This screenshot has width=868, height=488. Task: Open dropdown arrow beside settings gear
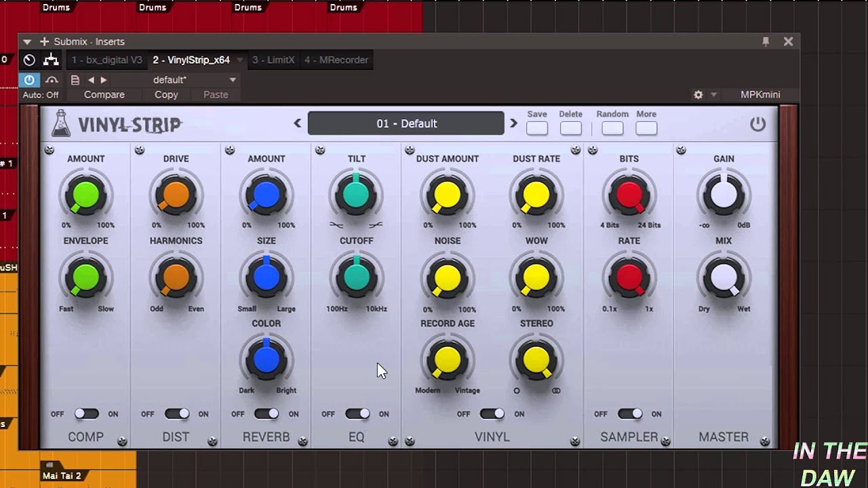(x=713, y=95)
